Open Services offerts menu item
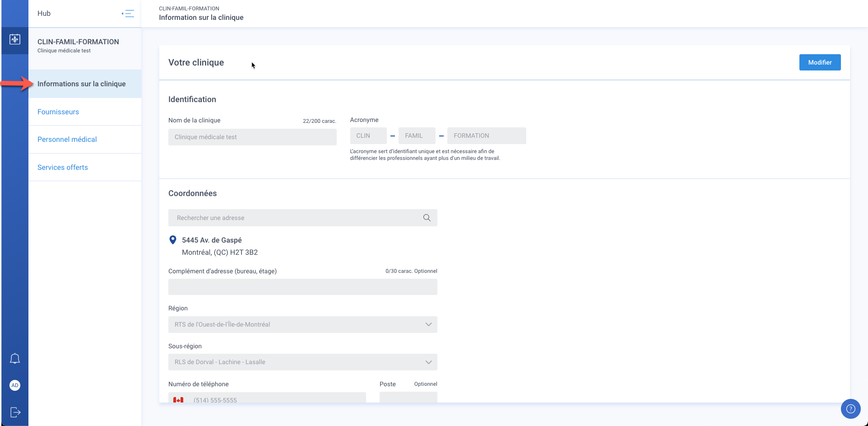 point(85,168)
